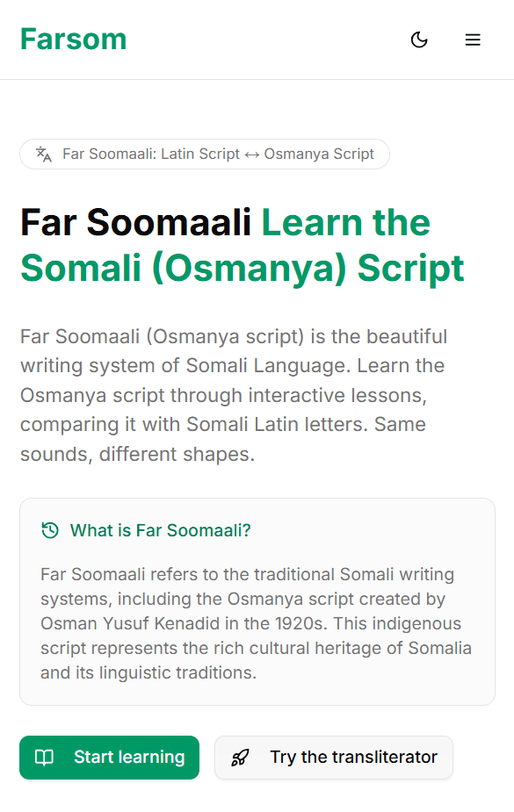Click the Farsom logo in the header

click(73, 40)
